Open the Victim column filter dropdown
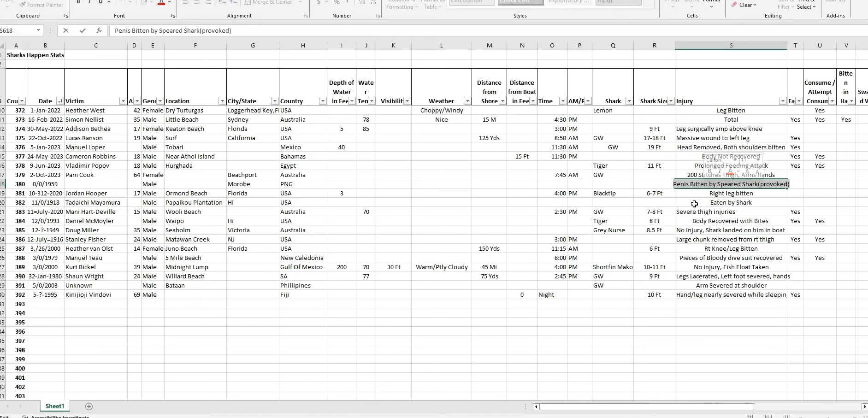Viewport: 868px width, 418px height. [x=123, y=101]
